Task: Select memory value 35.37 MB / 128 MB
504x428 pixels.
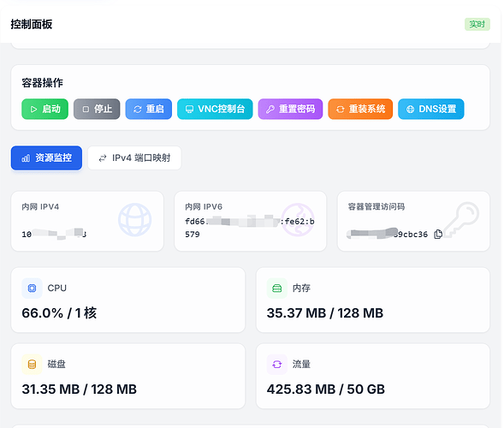Action: (325, 313)
